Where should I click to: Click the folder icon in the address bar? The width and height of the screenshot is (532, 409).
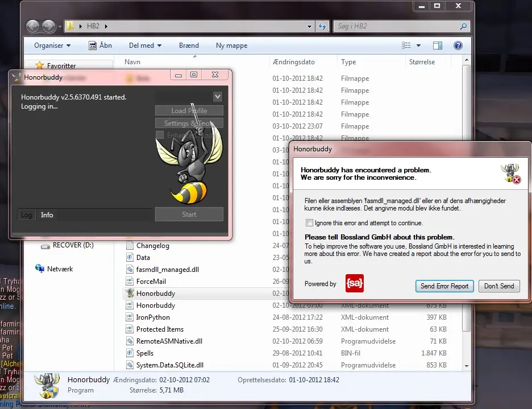(x=70, y=26)
